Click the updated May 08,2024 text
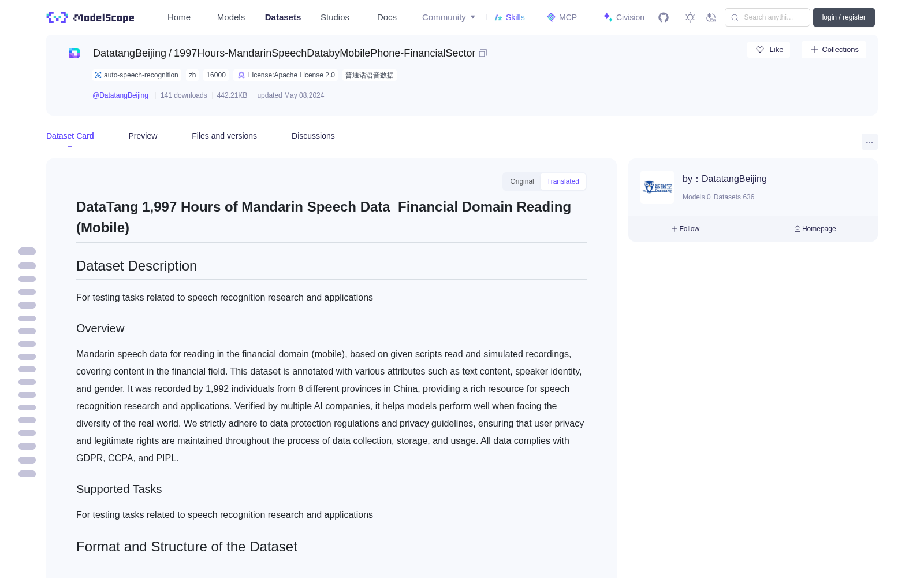Viewport: 924px width, 578px height. [x=290, y=95]
